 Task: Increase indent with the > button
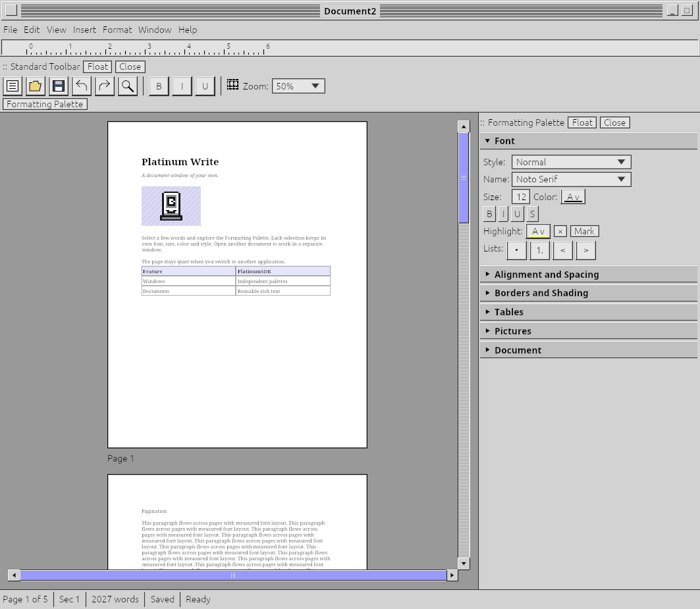(585, 250)
